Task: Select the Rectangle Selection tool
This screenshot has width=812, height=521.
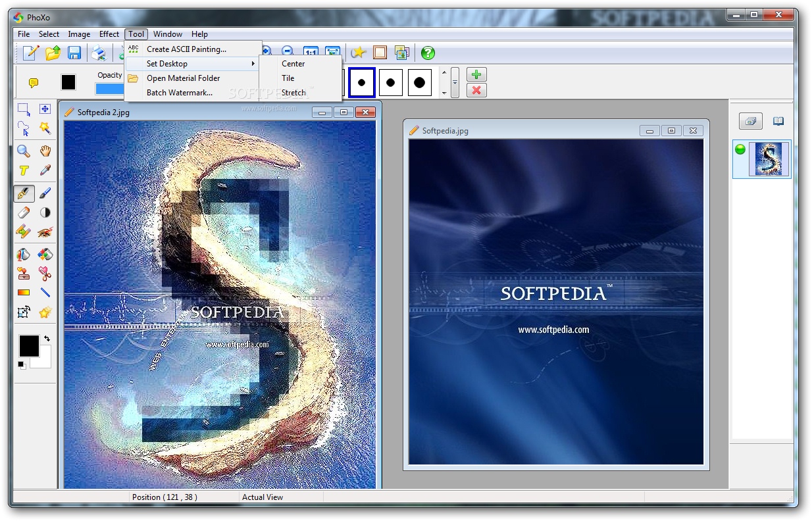Action: pyautogui.click(x=24, y=109)
